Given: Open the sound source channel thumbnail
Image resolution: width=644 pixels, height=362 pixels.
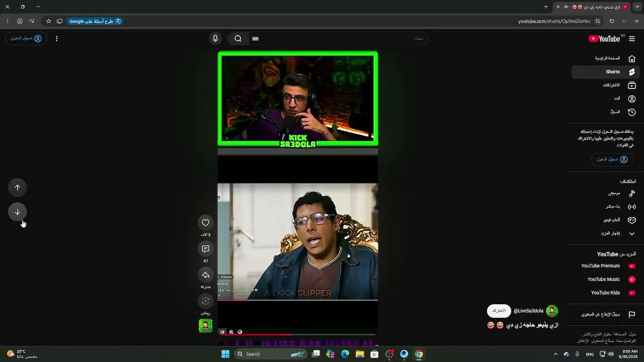Looking at the screenshot, I should [x=205, y=326].
